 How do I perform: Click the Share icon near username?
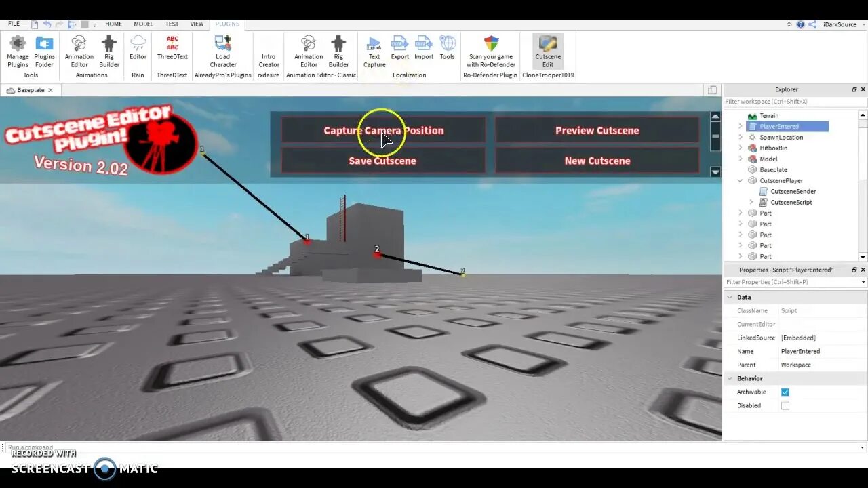[813, 24]
